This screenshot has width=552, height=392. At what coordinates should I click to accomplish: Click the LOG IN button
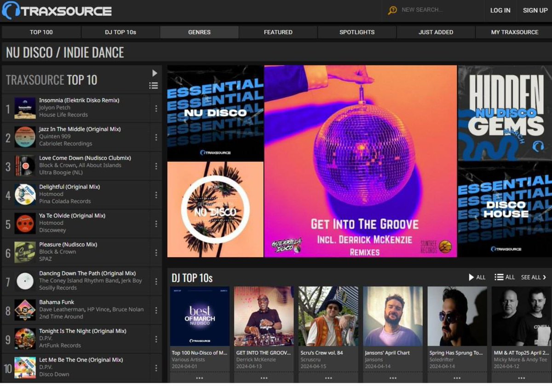500,10
